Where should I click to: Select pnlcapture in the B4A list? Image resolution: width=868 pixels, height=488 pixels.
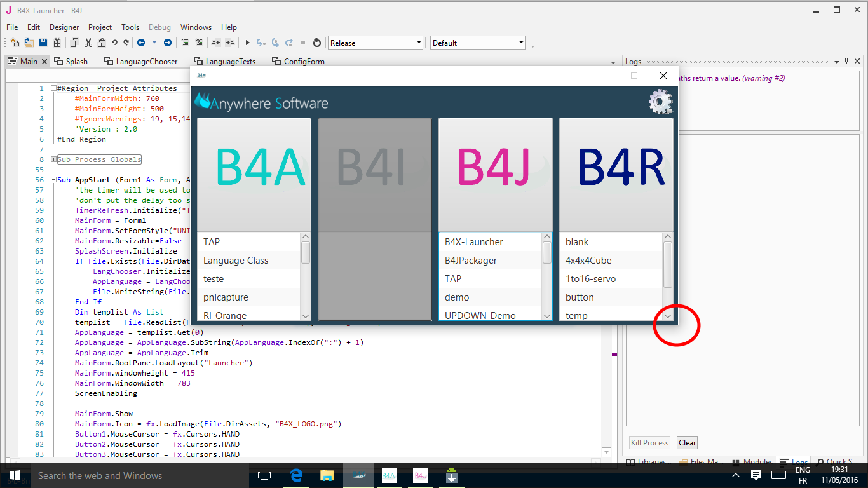tap(248, 297)
